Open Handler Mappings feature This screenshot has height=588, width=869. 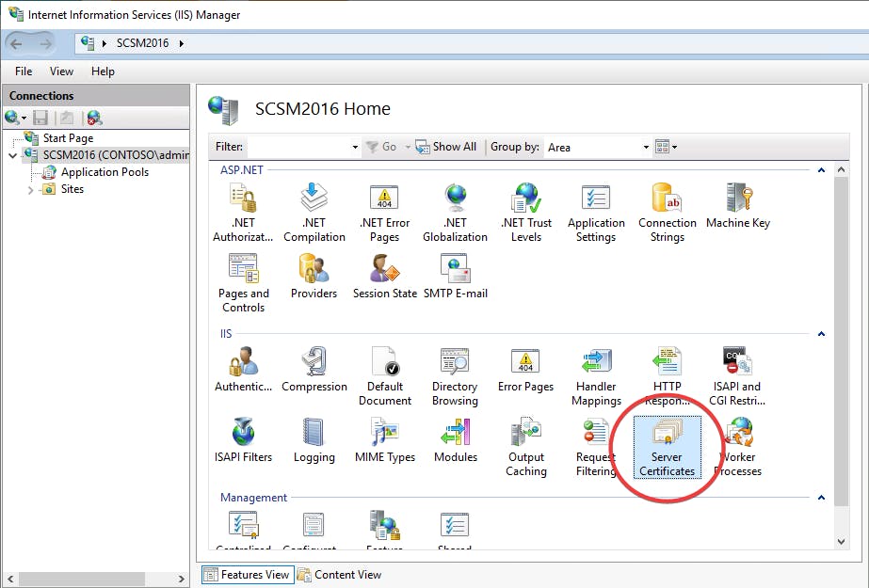[596, 376]
